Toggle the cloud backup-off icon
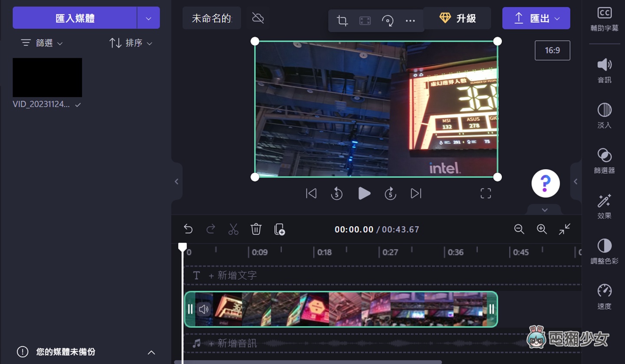This screenshot has height=364, width=625. click(x=258, y=18)
